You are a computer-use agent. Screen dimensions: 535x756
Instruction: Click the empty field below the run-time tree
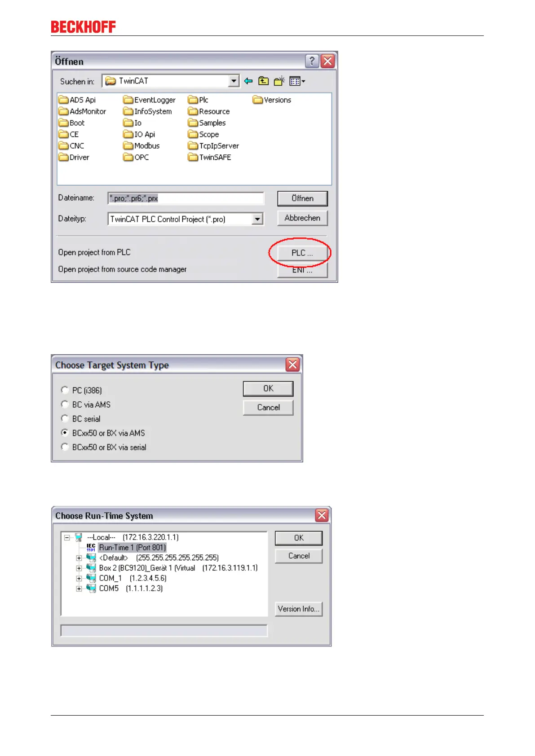164,631
